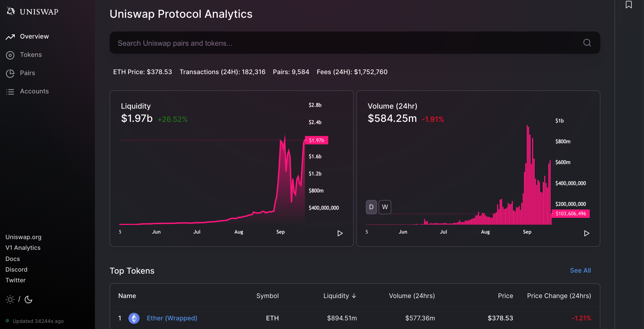
Task: Click the Fees (24H): $1,752,760 stat
Action: pos(352,72)
